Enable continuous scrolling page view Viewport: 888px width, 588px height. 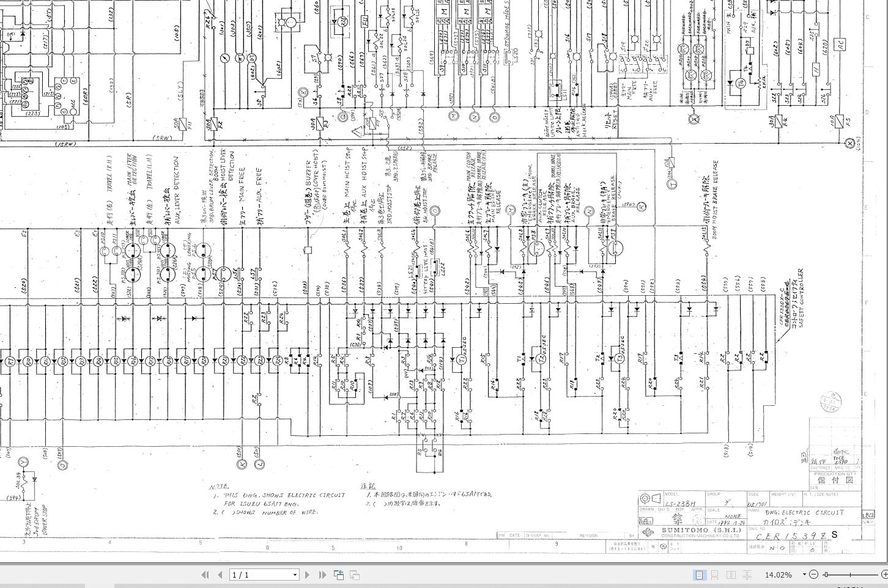(715, 574)
